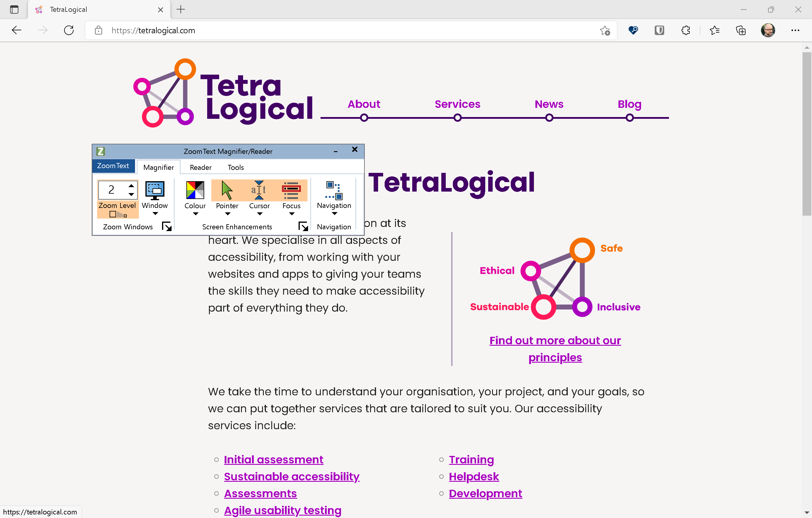Select the Window tool in Magnifier
812x518 pixels.
point(154,195)
